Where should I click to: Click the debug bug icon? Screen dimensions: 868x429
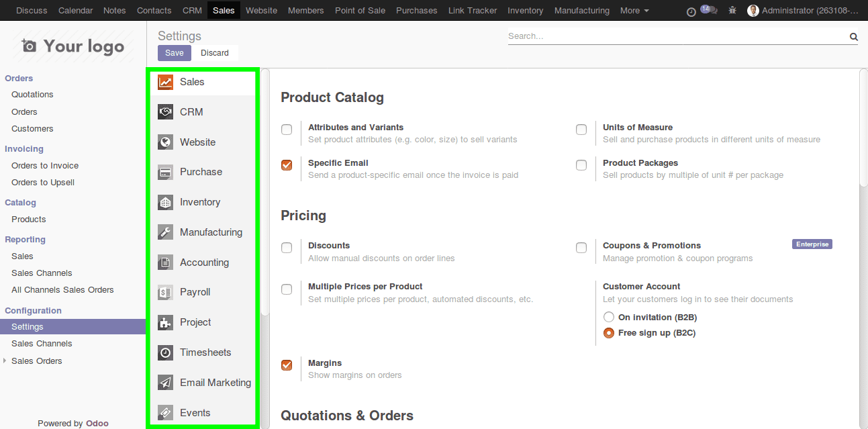(x=732, y=11)
